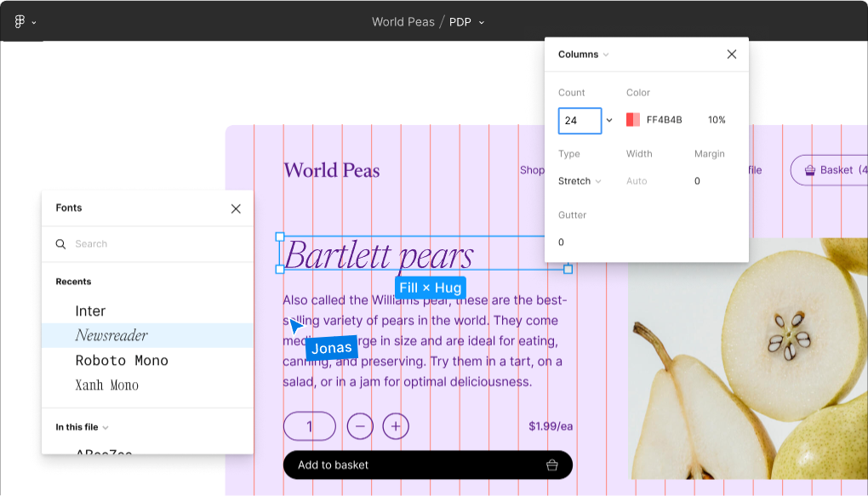Click the basket icon in header button
The image size is (868, 496).
click(x=809, y=170)
